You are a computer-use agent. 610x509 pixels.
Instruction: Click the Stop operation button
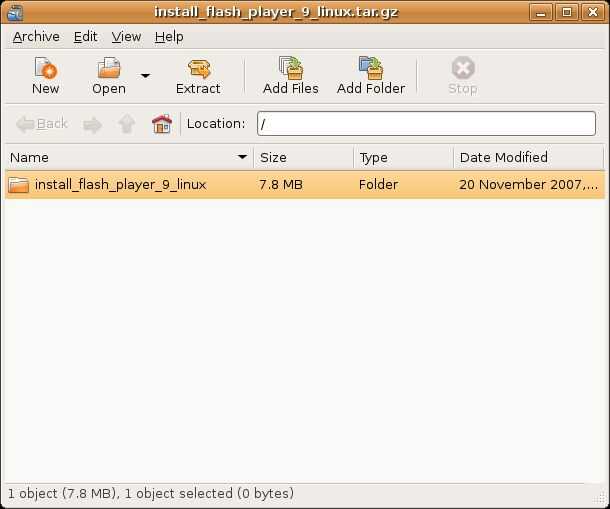pyautogui.click(x=463, y=76)
